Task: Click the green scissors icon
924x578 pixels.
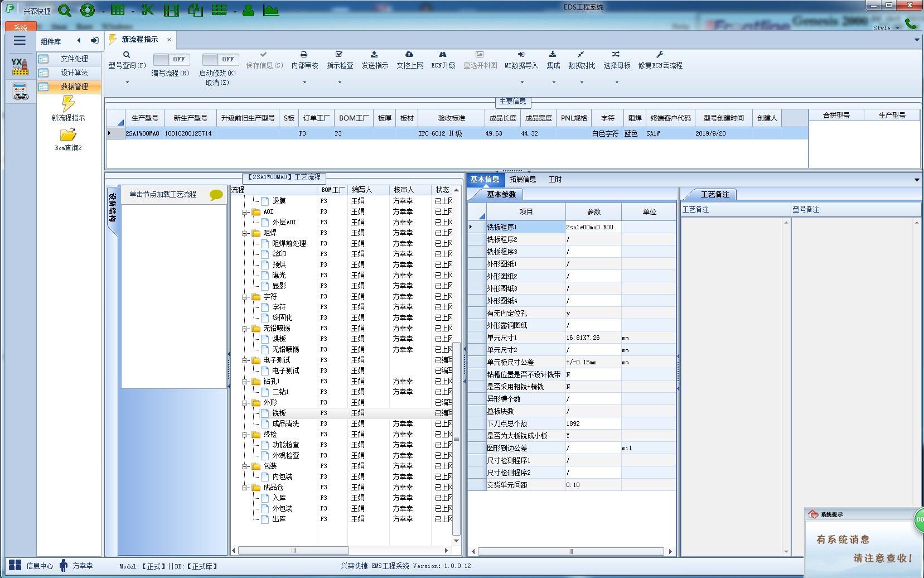Action: click(147, 10)
